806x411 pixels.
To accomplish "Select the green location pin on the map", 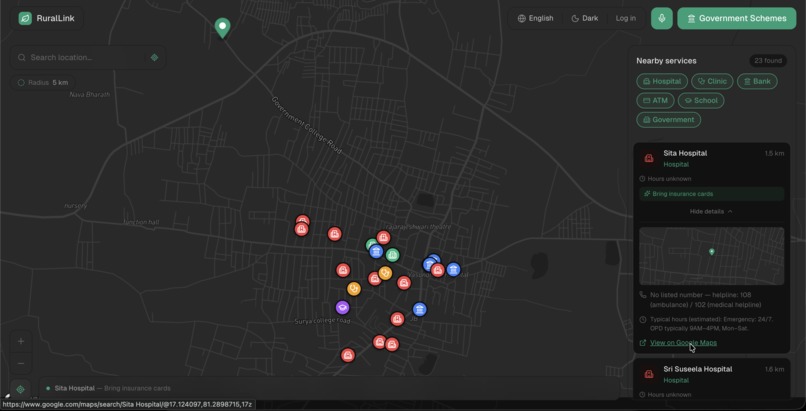I will pos(222,27).
